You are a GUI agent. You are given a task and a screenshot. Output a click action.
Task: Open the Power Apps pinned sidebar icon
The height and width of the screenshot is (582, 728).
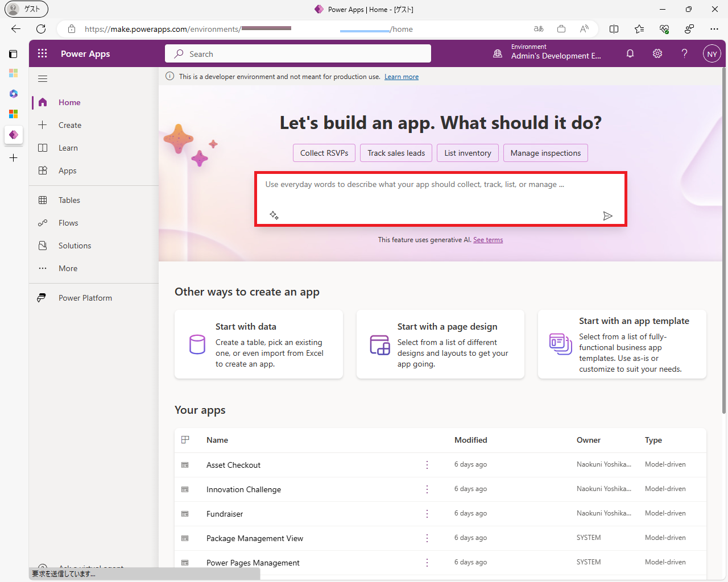[14, 135]
